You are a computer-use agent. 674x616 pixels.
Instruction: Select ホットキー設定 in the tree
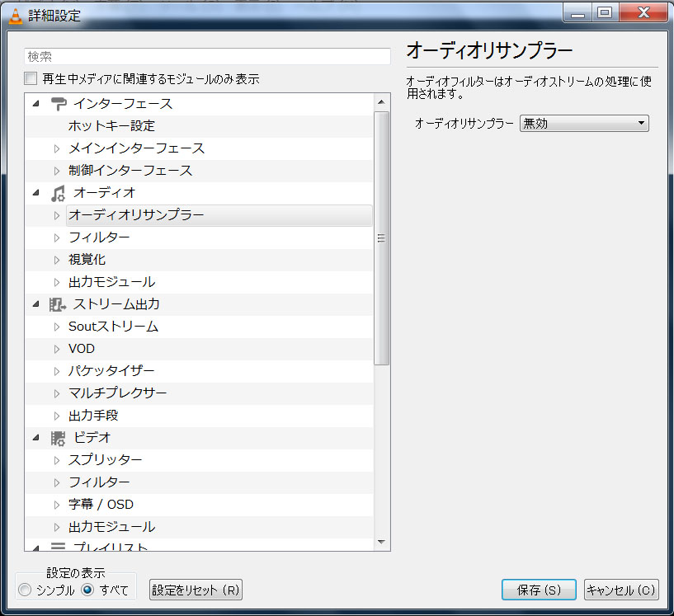pyautogui.click(x=111, y=126)
